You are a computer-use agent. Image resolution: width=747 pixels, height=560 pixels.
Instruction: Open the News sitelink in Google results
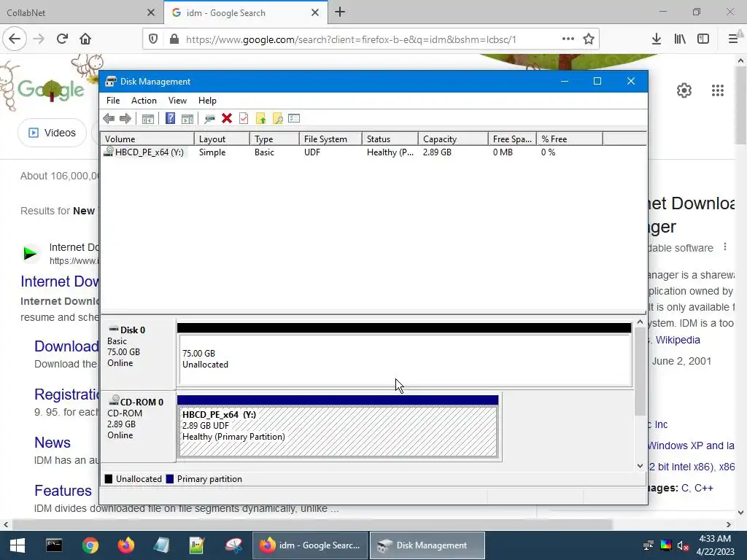pos(53,443)
